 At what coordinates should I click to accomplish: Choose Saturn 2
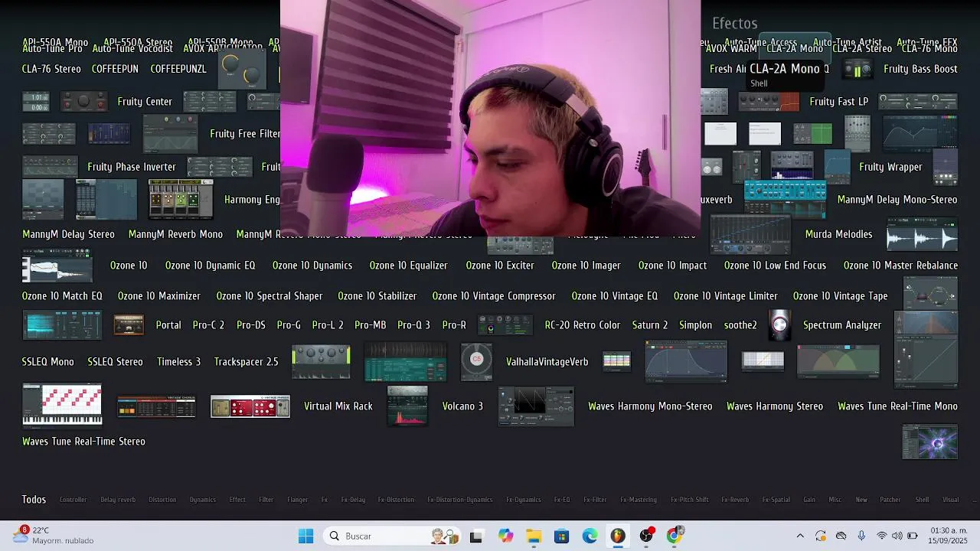click(650, 325)
